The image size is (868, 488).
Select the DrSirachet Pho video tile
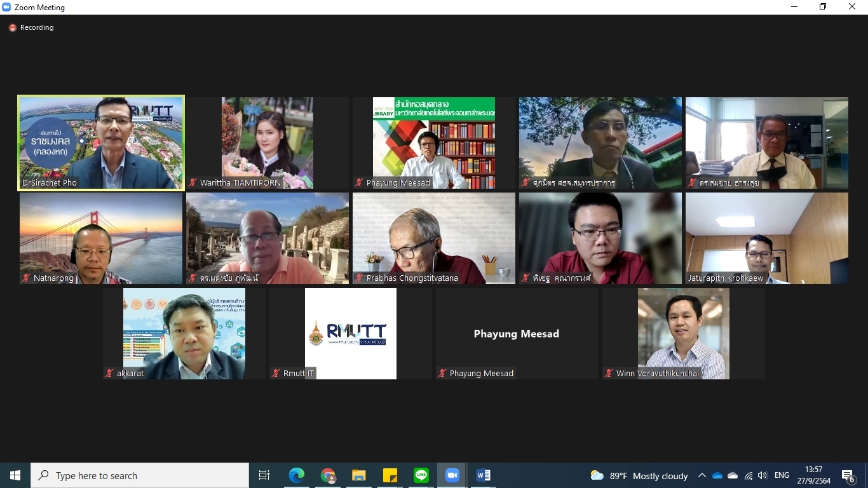101,142
